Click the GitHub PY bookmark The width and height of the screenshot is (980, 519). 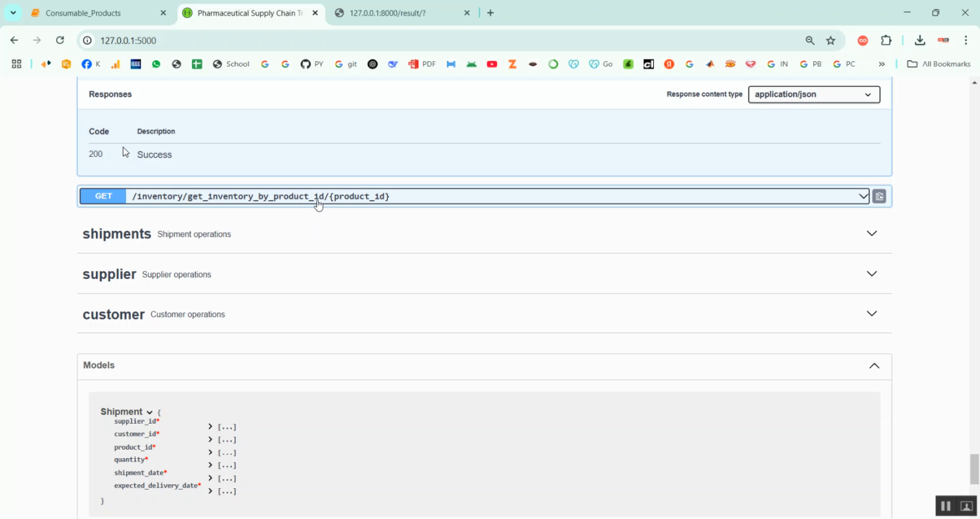[312, 64]
